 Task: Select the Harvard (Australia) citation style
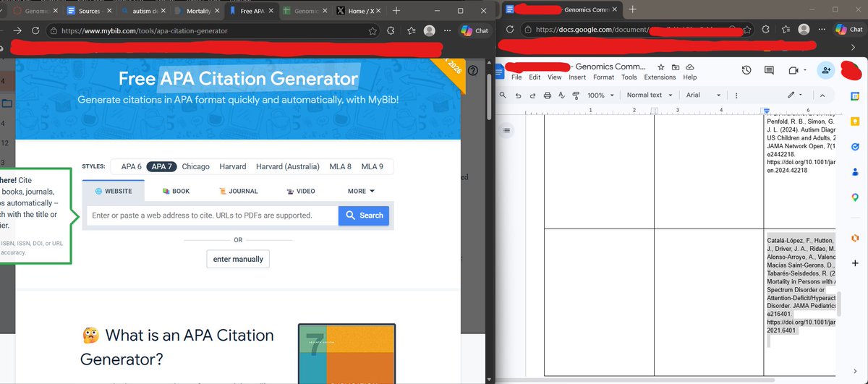287,166
